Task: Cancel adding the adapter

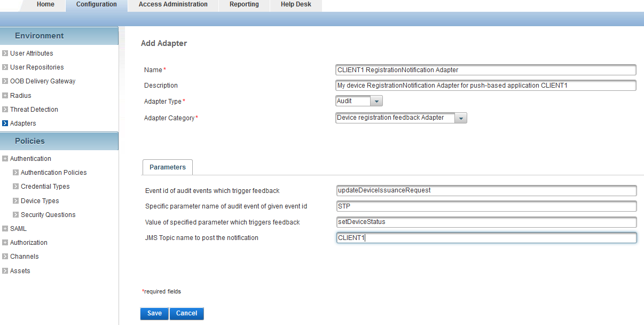Action: click(x=186, y=313)
